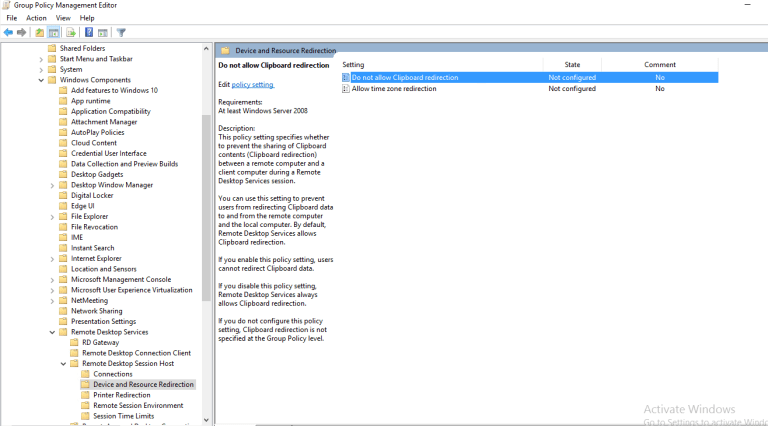Click the Filter funnel toolbar icon
This screenshot has height=426, width=768.
(121, 33)
